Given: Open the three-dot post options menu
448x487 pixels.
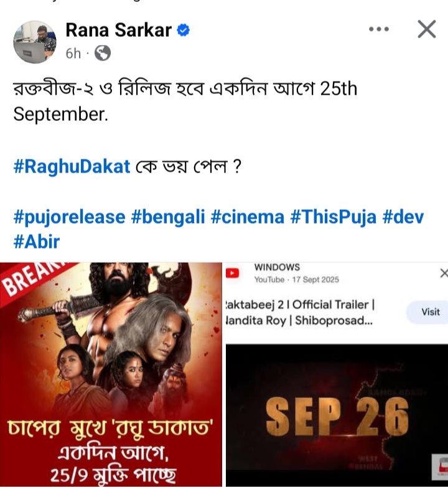Looking at the screenshot, I should (379, 29).
